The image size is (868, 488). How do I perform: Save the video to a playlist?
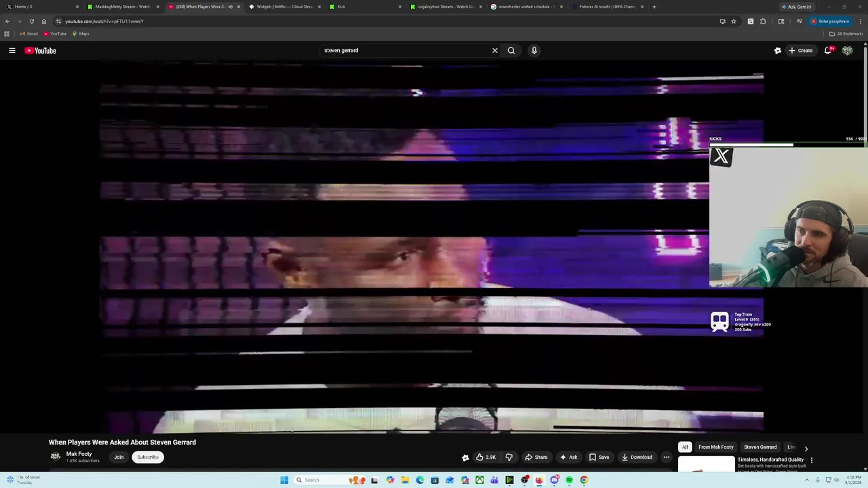point(599,457)
